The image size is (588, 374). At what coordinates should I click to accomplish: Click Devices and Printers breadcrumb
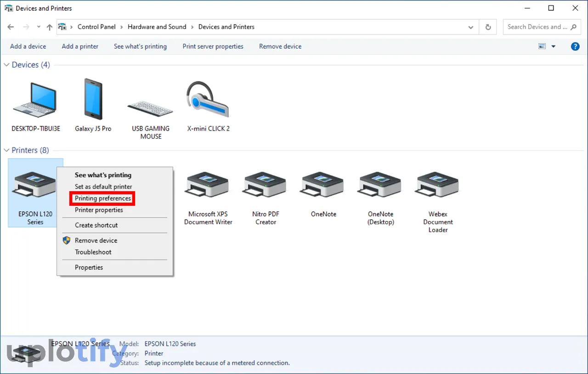226,27
